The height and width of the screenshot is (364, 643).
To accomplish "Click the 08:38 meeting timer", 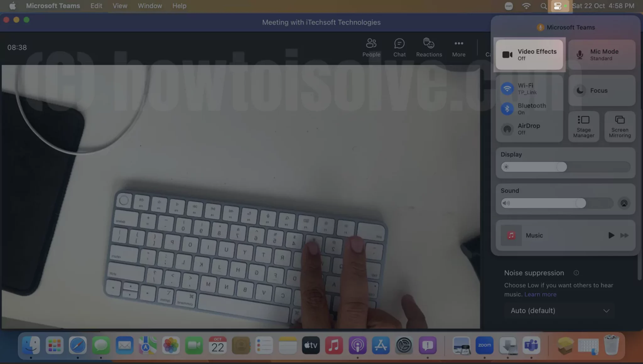I will point(17,47).
